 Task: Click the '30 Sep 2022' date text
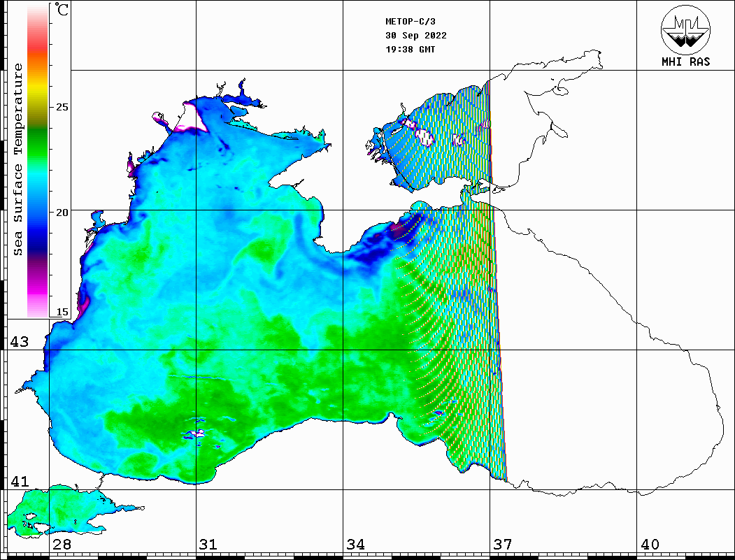(416, 36)
